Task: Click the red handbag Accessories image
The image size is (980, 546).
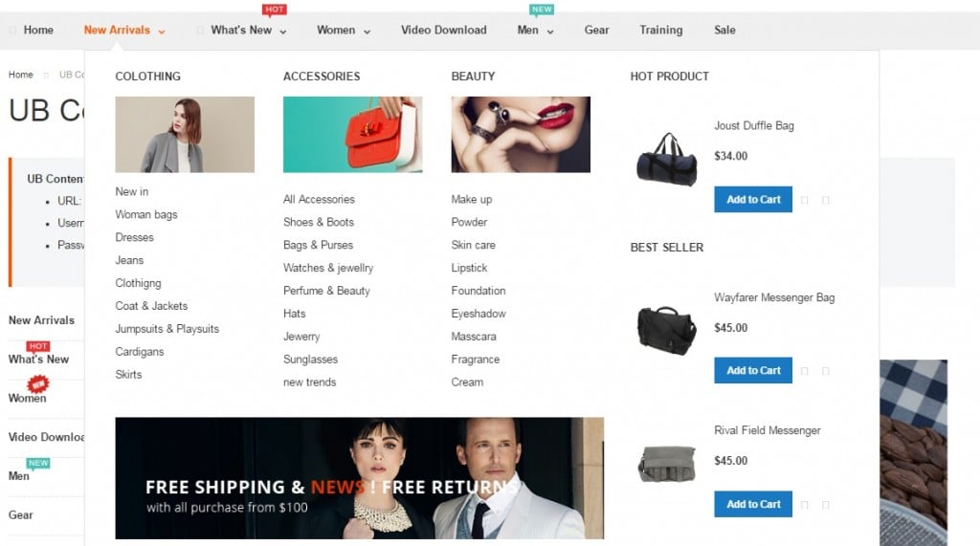Action: pyautogui.click(x=352, y=134)
